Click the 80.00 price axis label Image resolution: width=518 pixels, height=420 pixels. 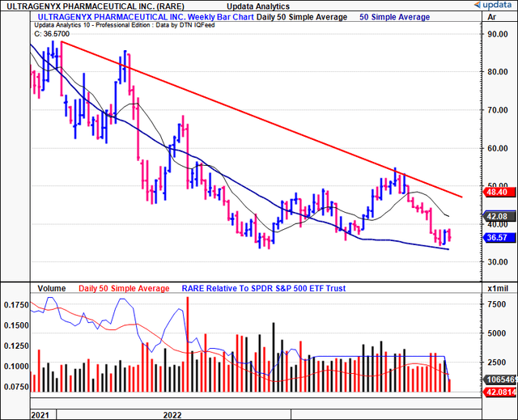click(x=498, y=72)
